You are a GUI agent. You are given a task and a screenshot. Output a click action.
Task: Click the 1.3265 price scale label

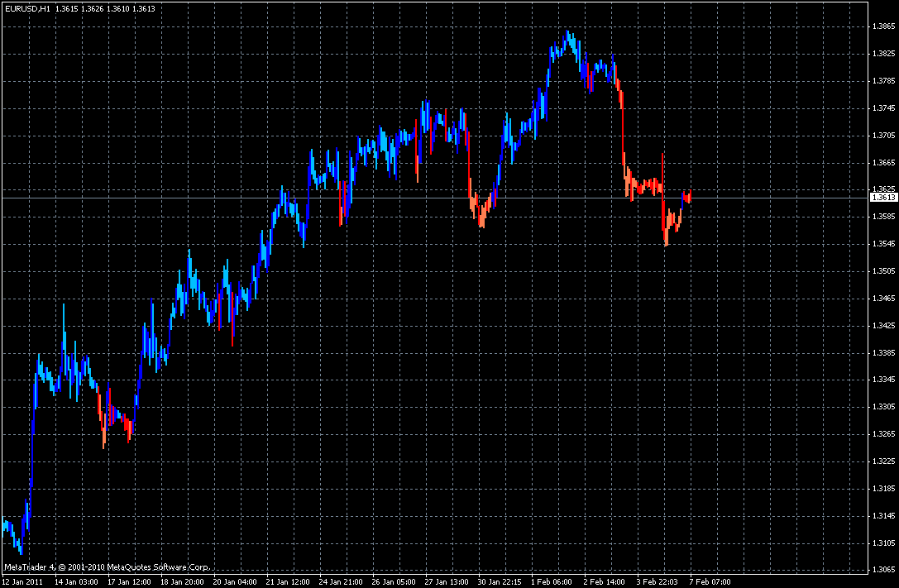[x=883, y=434]
